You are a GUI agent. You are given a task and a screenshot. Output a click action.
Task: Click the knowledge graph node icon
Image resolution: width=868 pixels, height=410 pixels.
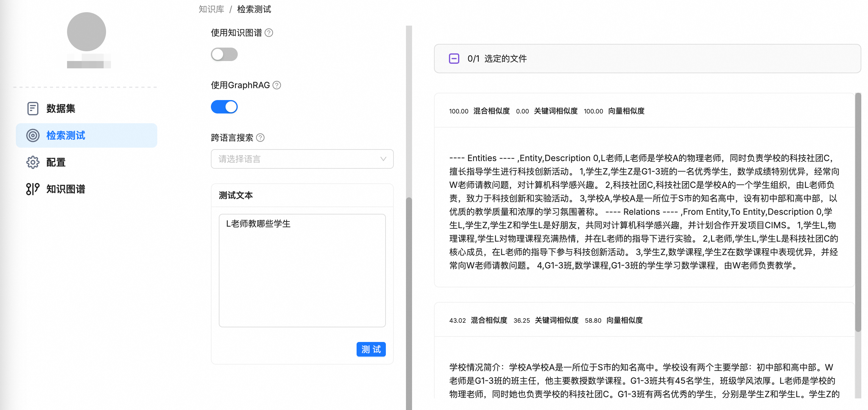tap(33, 189)
